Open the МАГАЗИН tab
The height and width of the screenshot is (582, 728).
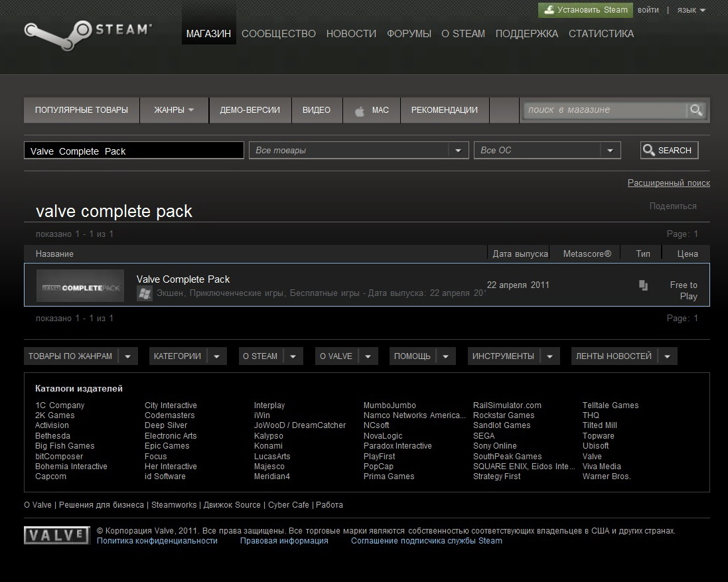click(208, 33)
